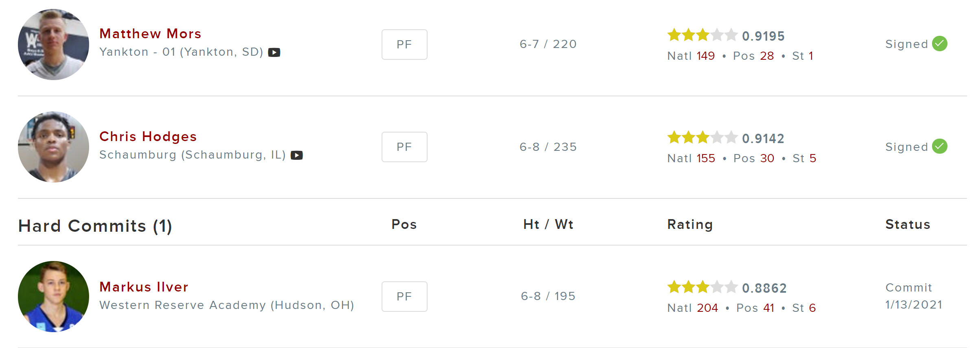The image size is (980, 348).
Task: Click Chris Hodges position rank 30
Action: pos(767,158)
